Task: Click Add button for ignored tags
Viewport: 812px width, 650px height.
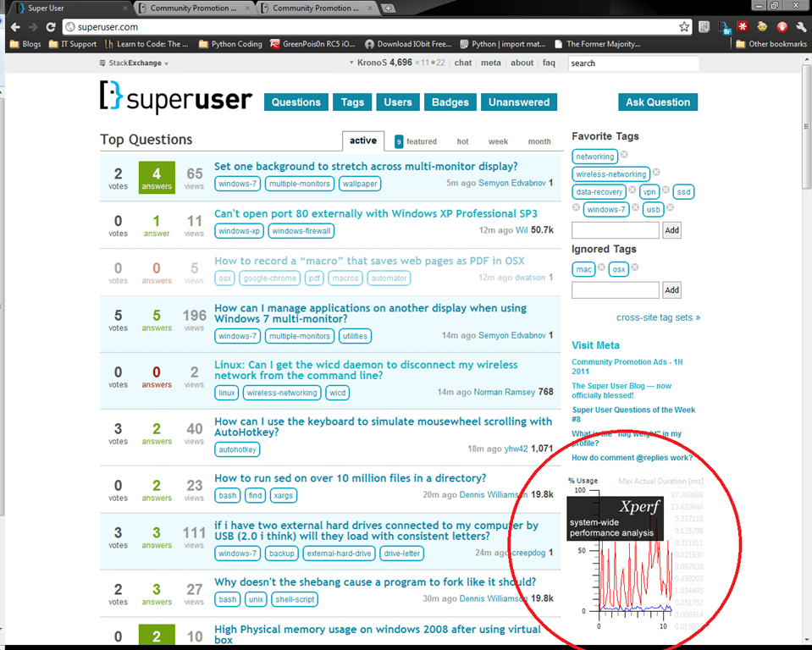Action: pyautogui.click(x=671, y=290)
